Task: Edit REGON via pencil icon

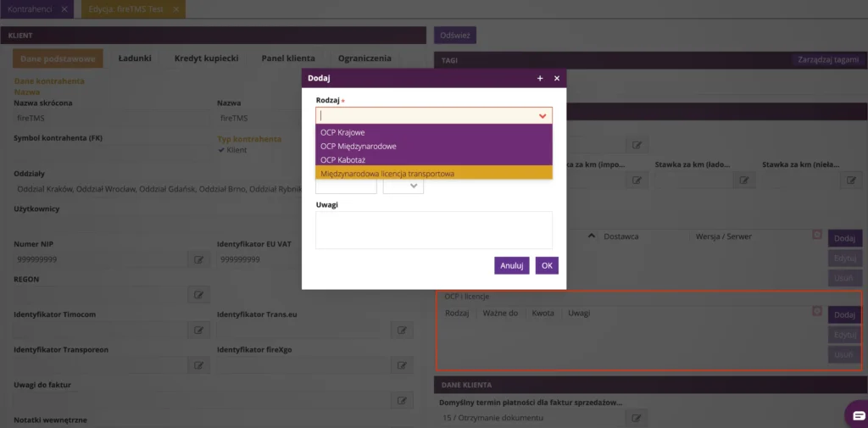Action: pos(198,295)
